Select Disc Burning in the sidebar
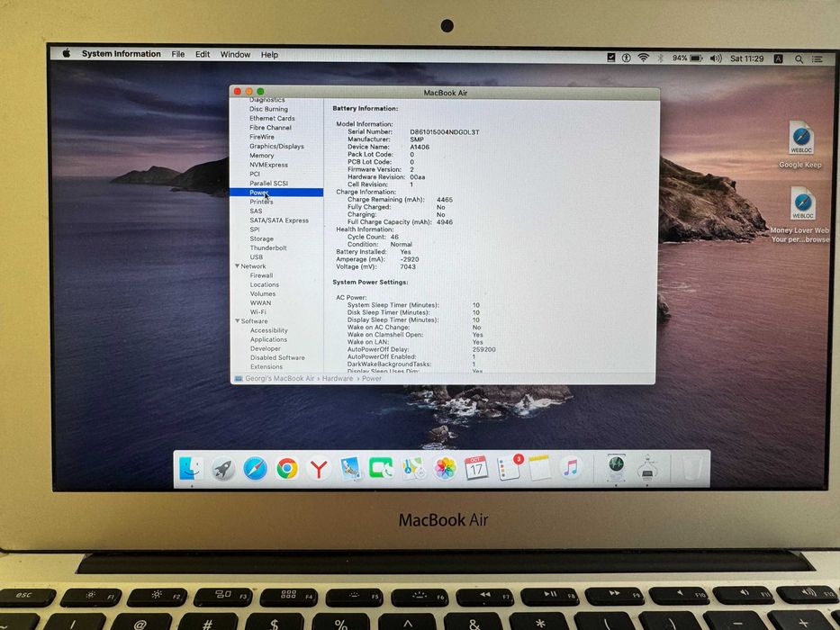The height and width of the screenshot is (630, 840). (268, 109)
